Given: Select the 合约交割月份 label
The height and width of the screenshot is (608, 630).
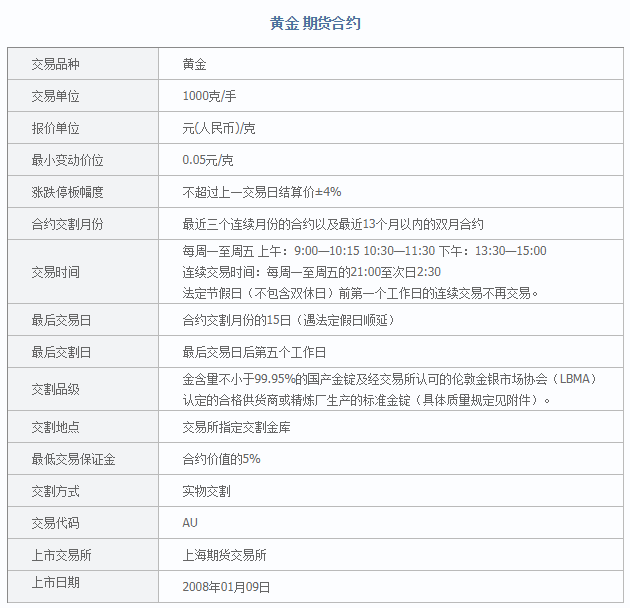Looking at the screenshot, I should pyautogui.click(x=68, y=224).
